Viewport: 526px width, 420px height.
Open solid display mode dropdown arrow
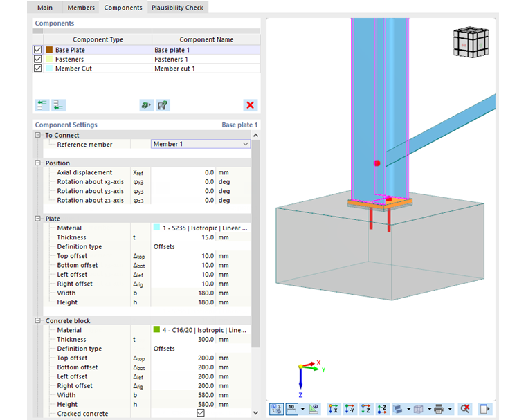(408, 409)
